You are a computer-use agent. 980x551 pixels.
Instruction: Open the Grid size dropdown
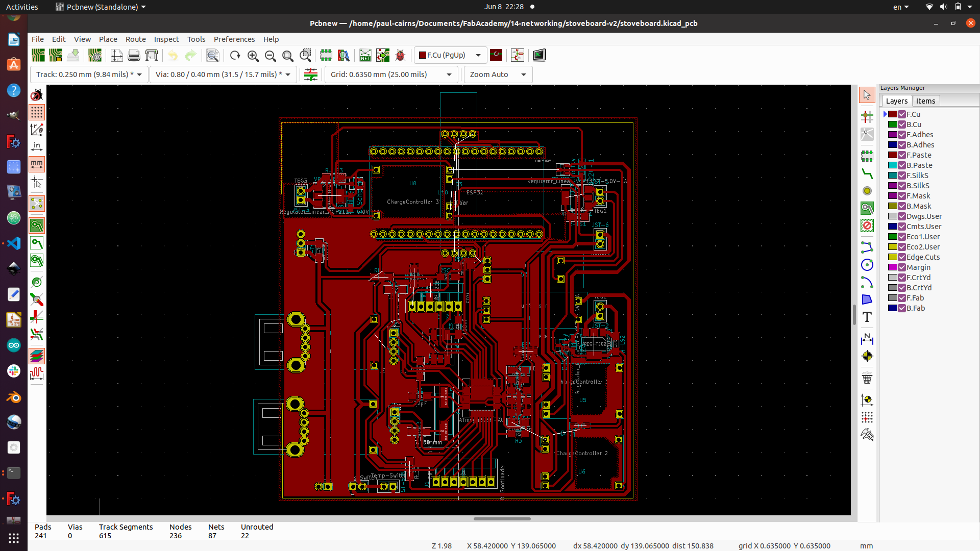391,74
